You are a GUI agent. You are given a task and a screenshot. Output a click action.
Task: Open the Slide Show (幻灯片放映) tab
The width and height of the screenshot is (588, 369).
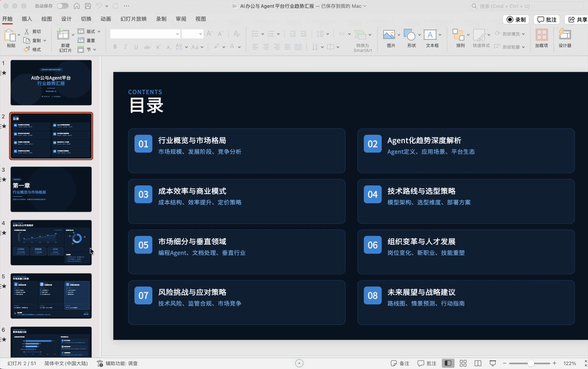click(133, 19)
